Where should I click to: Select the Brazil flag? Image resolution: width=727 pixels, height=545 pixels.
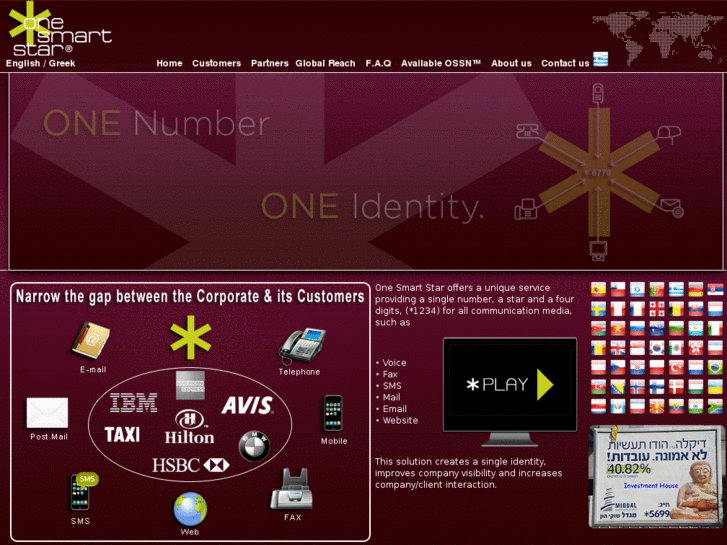tap(715, 367)
